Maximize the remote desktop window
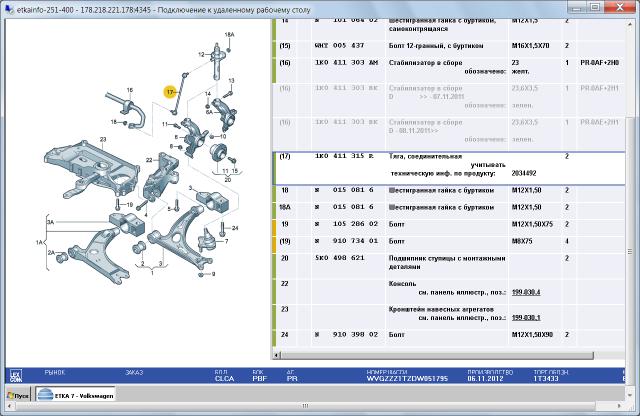The height and width of the screenshot is (416, 640). click(595, 7)
